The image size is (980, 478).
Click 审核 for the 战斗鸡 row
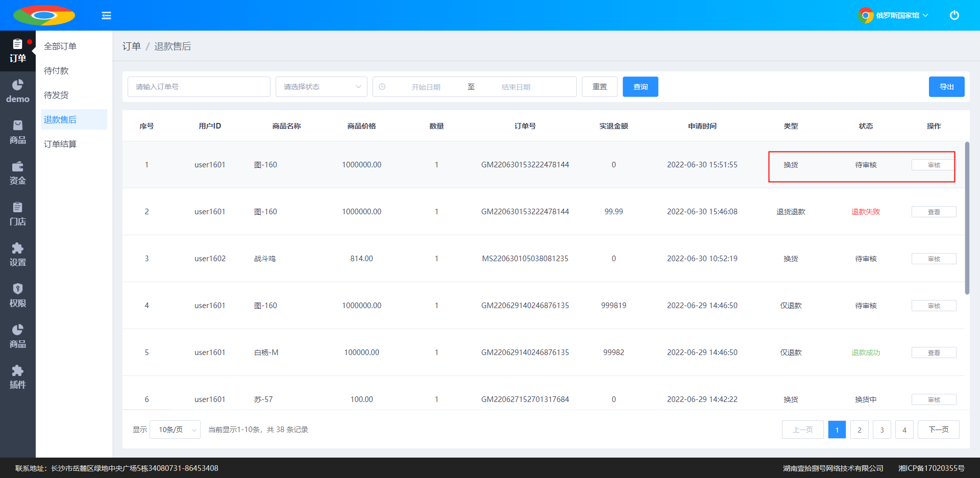point(934,259)
